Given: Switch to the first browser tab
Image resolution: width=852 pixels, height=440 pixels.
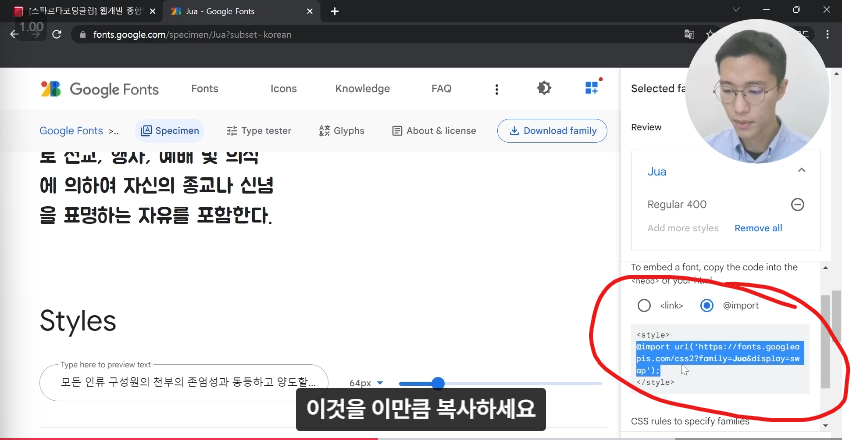Looking at the screenshot, I should pos(84,11).
